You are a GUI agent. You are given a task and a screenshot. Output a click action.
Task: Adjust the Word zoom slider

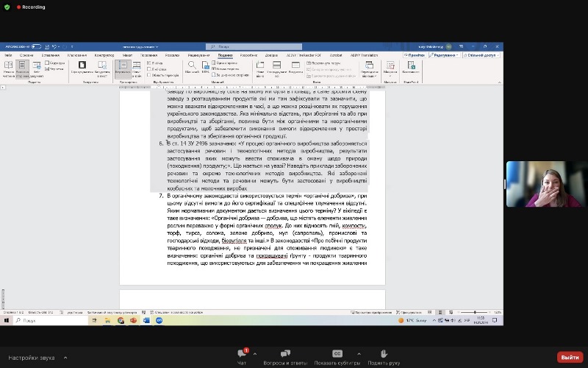point(474,312)
